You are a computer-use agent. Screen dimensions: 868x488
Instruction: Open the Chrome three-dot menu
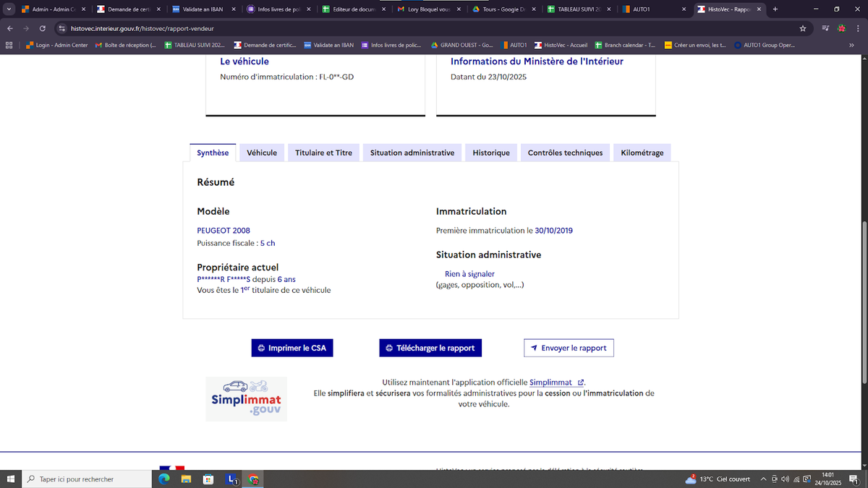[856, 28]
